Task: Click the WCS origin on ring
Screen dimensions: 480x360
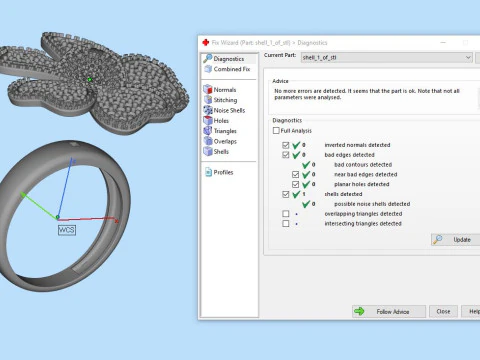Action: coord(58,217)
